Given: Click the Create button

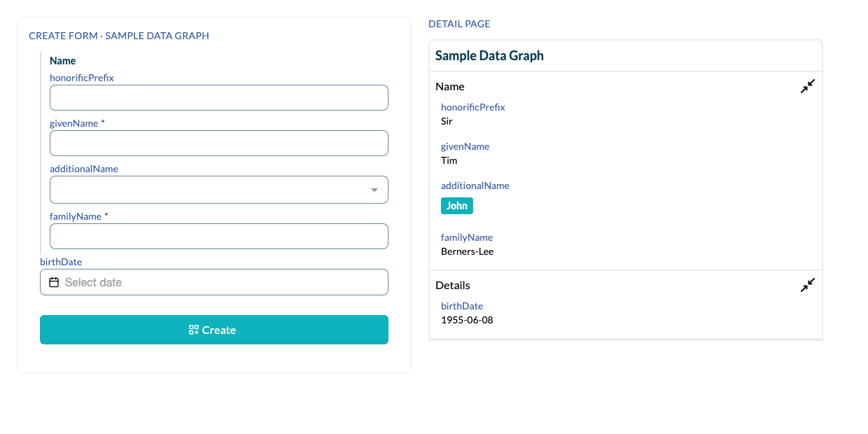Looking at the screenshot, I should click(x=214, y=330).
